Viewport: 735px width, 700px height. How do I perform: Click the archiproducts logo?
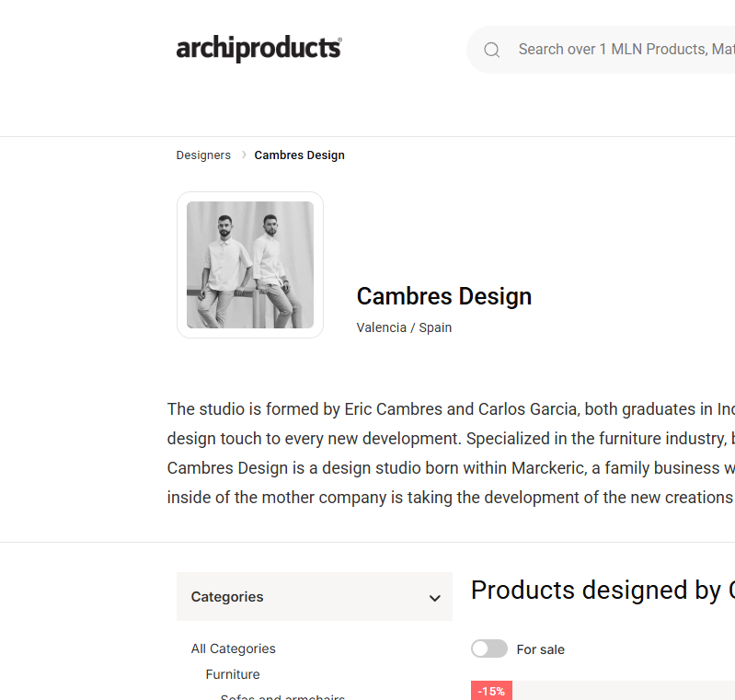258,49
